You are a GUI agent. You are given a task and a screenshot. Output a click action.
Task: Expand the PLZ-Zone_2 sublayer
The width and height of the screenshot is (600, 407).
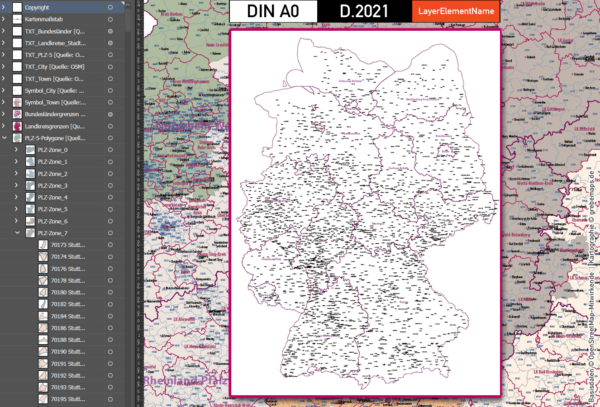pyautogui.click(x=16, y=174)
